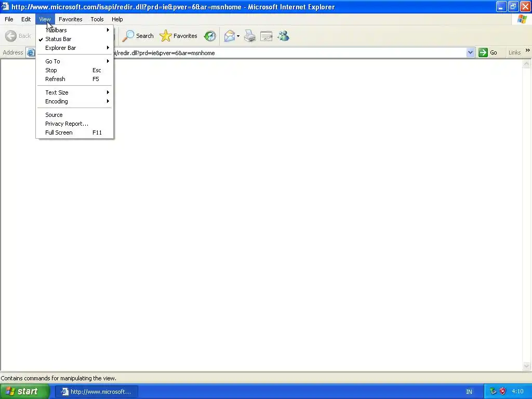The height and width of the screenshot is (399, 532).
Task: Open the Tools menu
Action: (97, 19)
